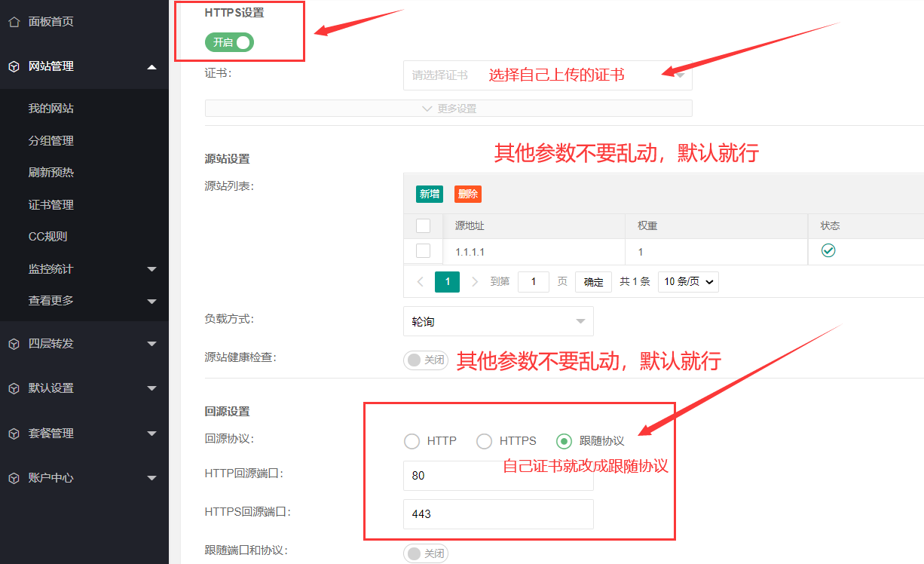Image resolution: width=924 pixels, height=564 pixels.
Task: Click the 新增 button in source list
Action: tap(430, 194)
